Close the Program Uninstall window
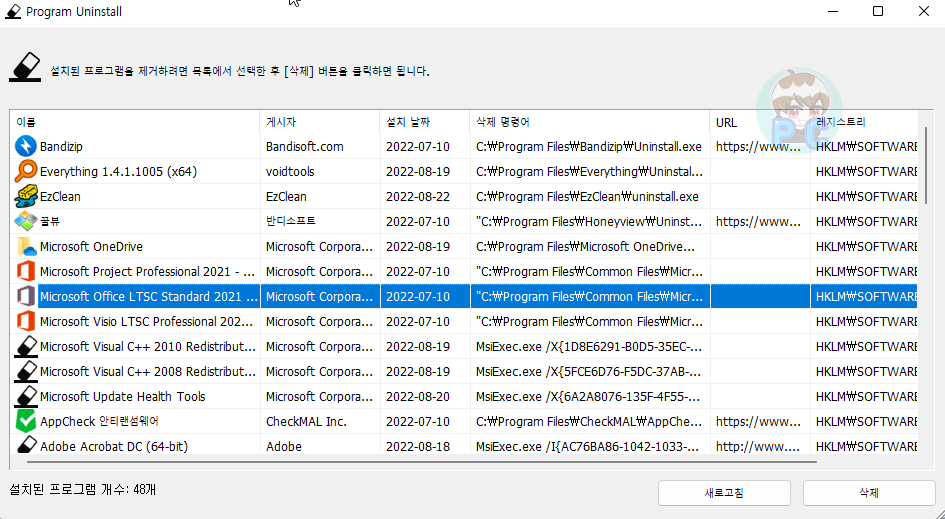 pyautogui.click(x=923, y=11)
